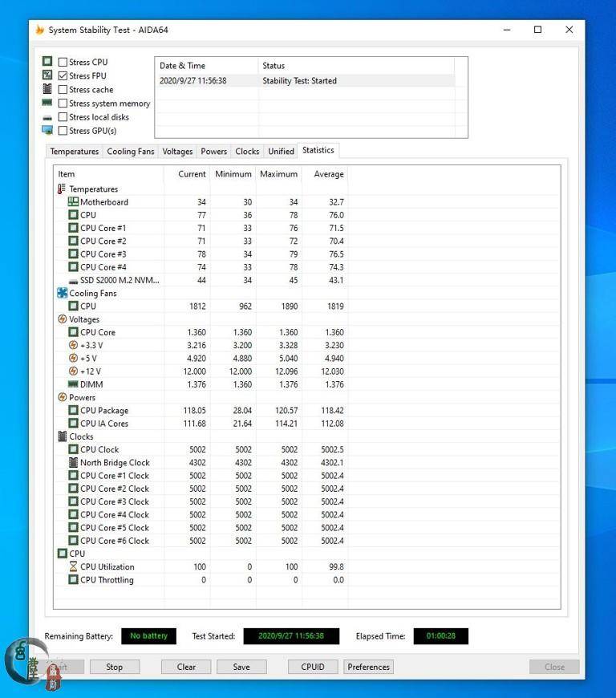The width and height of the screenshot is (616, 698).
Task: Click the CPU Core #1 temperature icon
Action: pyautogui.click(x=74, y=228)
